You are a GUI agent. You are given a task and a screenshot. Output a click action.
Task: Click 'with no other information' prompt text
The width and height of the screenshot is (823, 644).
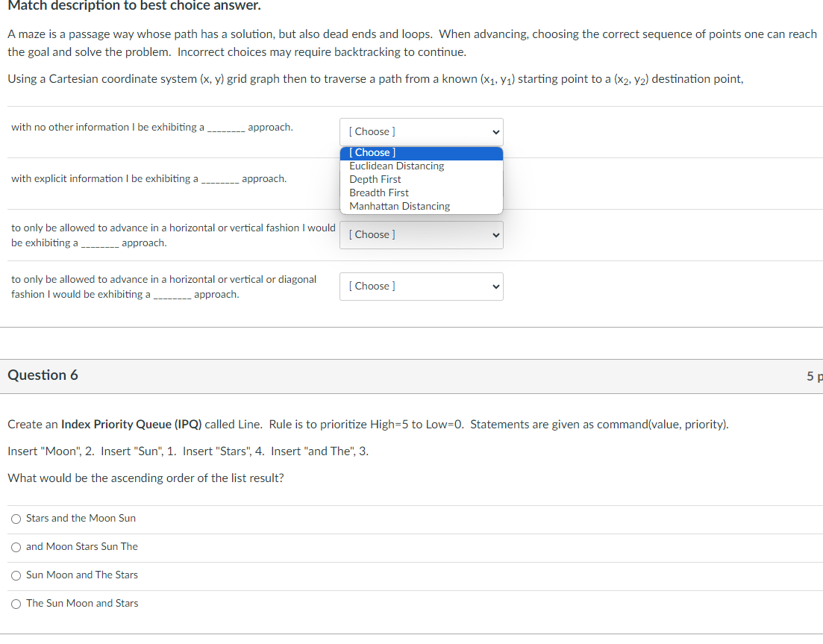click(152, 128)
